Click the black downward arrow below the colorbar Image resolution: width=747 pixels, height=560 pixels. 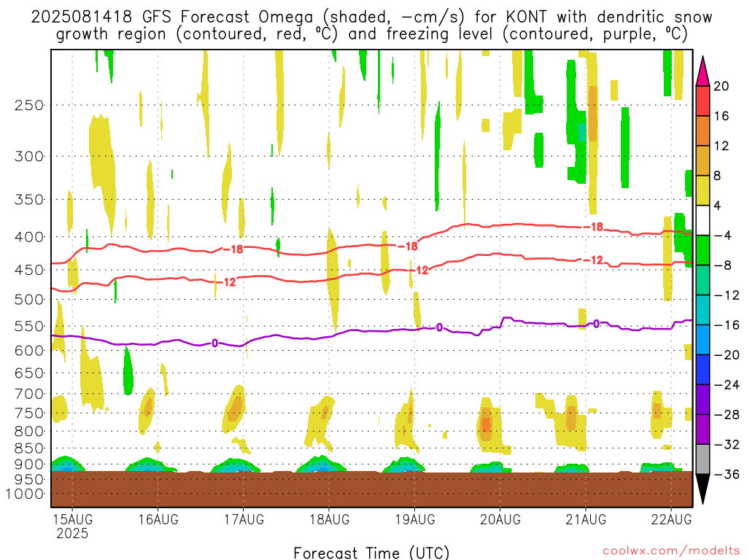(x=703, y=489)
